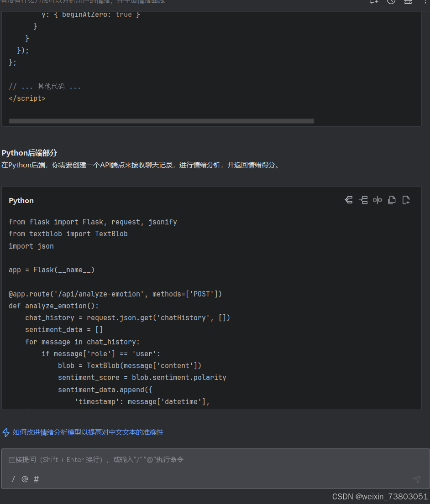Viewport: 430px width, 504px height.
Task: Click the slash command button
Action: click(x=13, y=479)
